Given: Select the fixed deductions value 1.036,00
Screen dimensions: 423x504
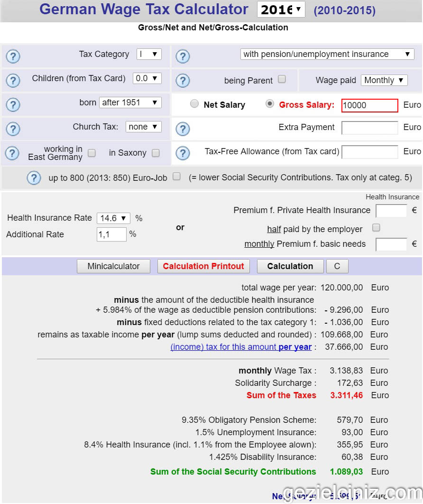Looking at the screenshot, I should pyautogui.click(x=344, y=322).
